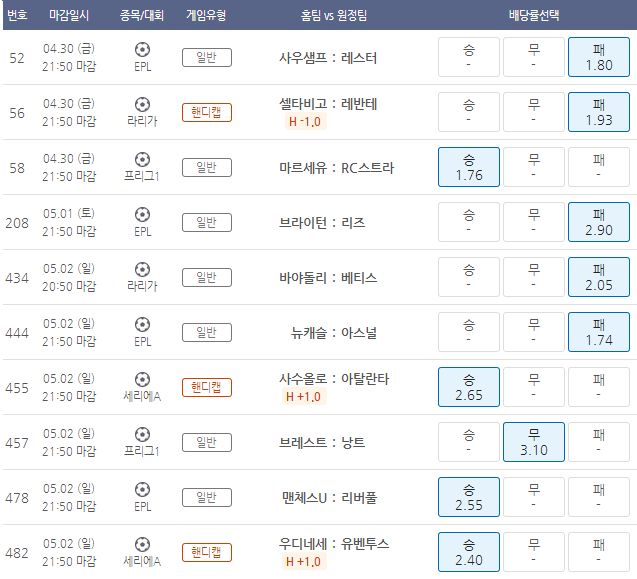Click H +1.0 under 우디네세 : 유벤투스
The width and height of the screenshot is (637, 579).
[x=303, y=562]
